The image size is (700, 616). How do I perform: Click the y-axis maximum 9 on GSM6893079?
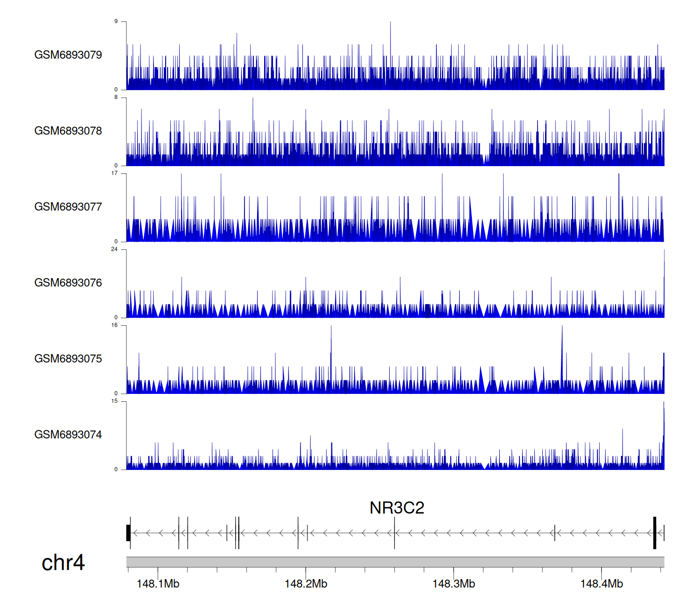(x=116, y=21)
